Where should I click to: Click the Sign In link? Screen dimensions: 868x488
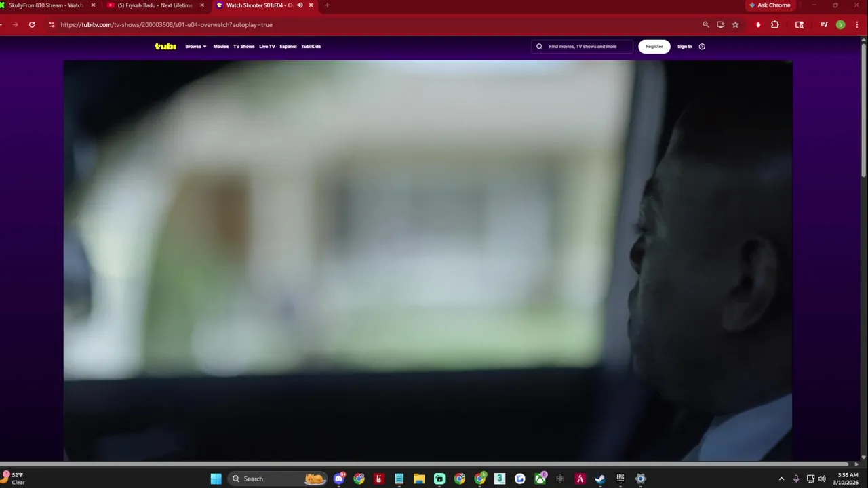pyautogui.click(x=684, y=46)
